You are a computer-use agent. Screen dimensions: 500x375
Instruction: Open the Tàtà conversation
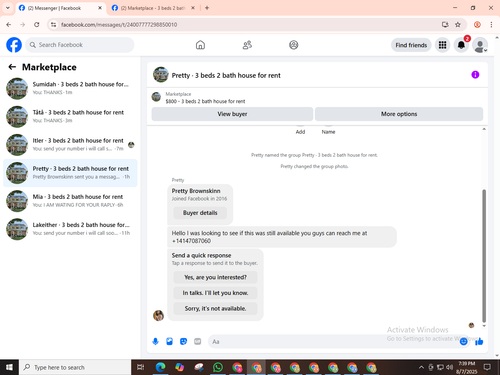(x=70, y=116)
